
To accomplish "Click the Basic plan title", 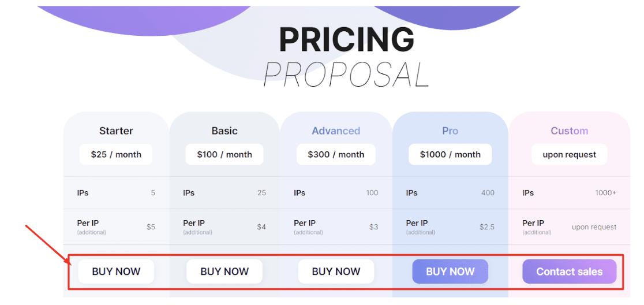I will (224, 131).
